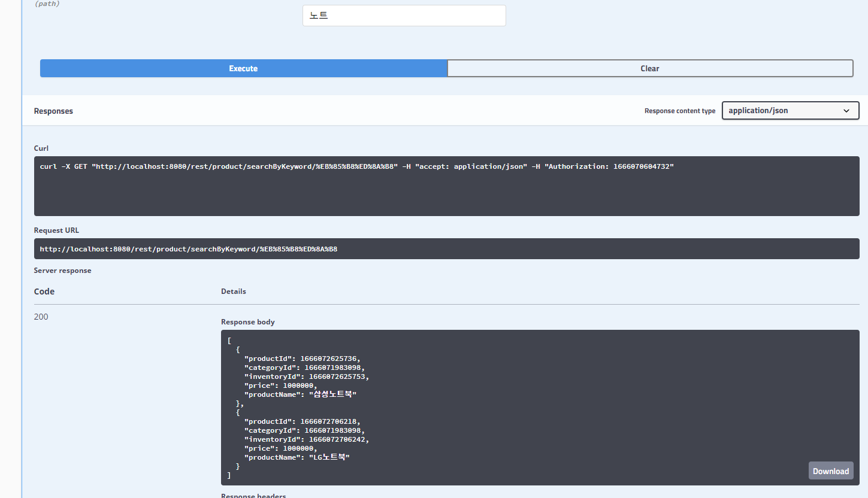Viewport: 868px width, 498px height.
Task: Click the Server response label
Action: click(62, 270)
